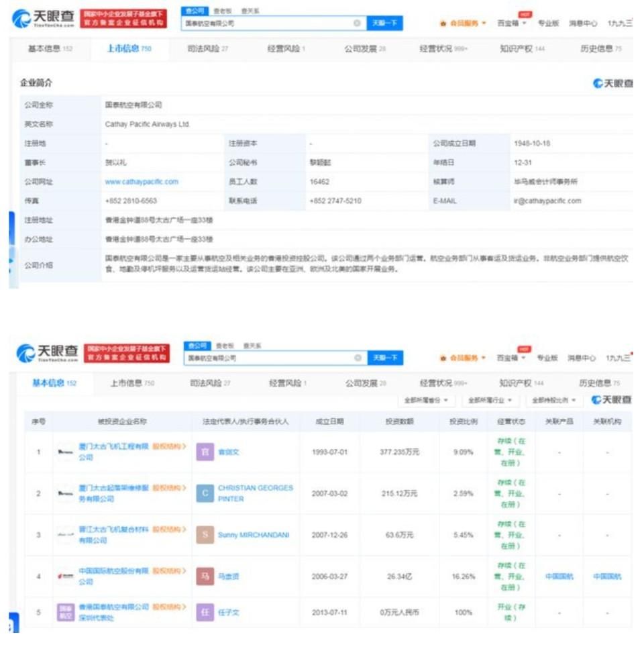Image resolution: width=644 pixels, height=649 pixels.
Task: Clear the search box in the lower screenshot
Action: tap(358, 358)
